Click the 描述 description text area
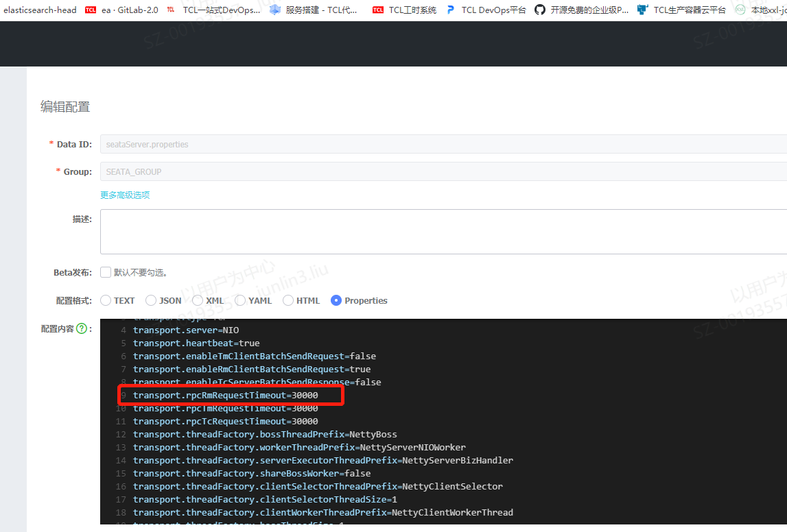 coord(443,232)
